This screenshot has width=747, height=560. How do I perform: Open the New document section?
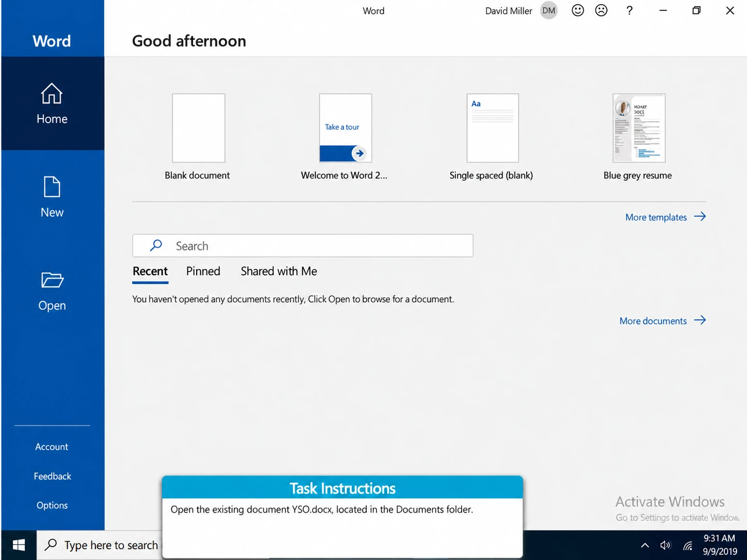[52, 197]
